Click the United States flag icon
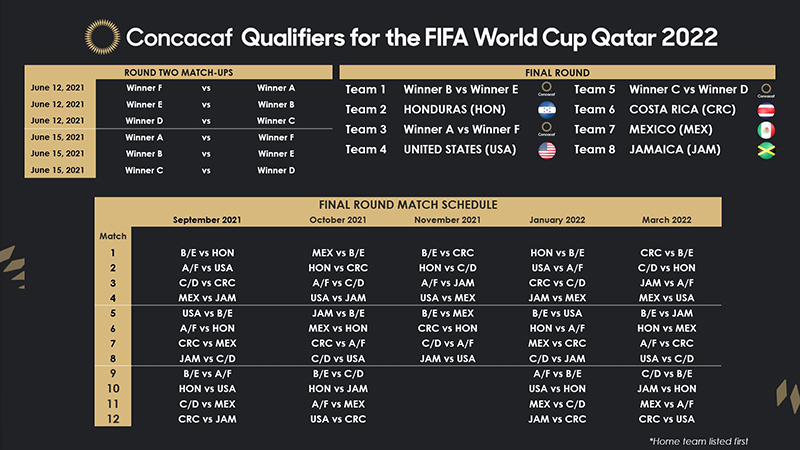 (x=546, y=150)
